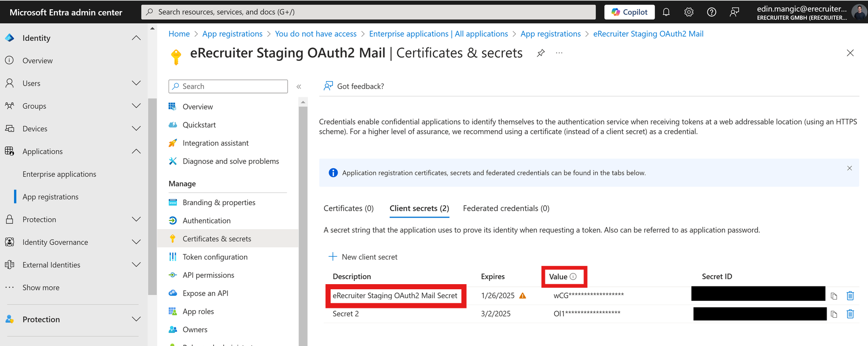The image size is (868, 346).
Task: Focus the app menu Search box
Action: [228, 86]
